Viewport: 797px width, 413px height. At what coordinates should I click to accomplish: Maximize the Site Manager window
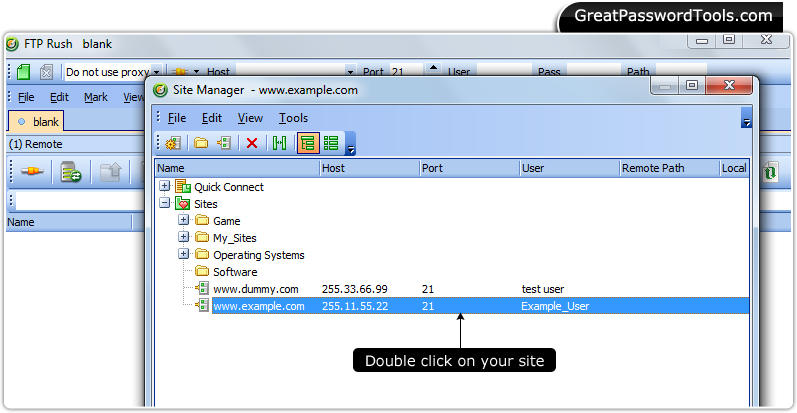pyautogui.click(x=692, y=85)
